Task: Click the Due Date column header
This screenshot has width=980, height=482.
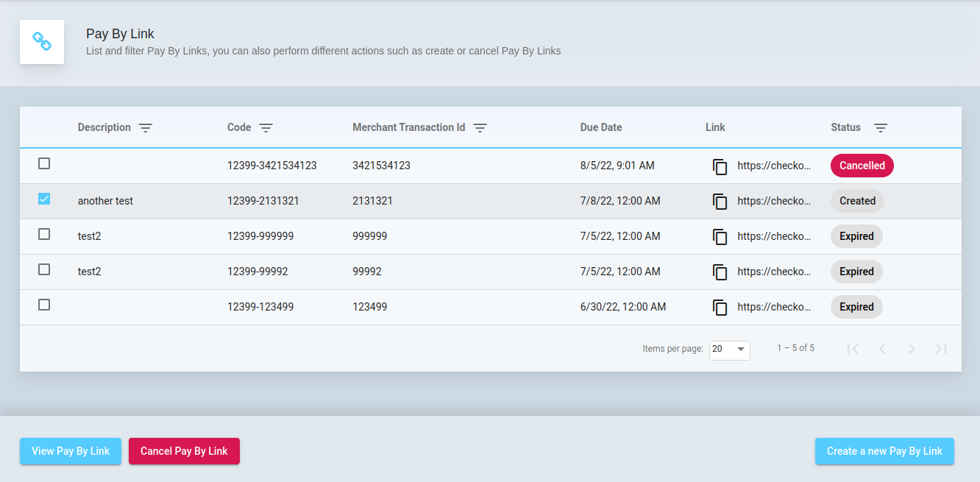Action: tap(600, 127)
